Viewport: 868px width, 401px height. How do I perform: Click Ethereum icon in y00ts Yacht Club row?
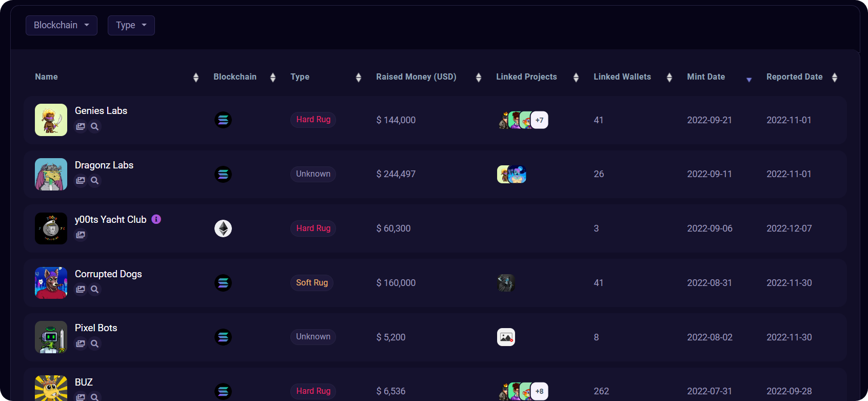coord(223,228)
